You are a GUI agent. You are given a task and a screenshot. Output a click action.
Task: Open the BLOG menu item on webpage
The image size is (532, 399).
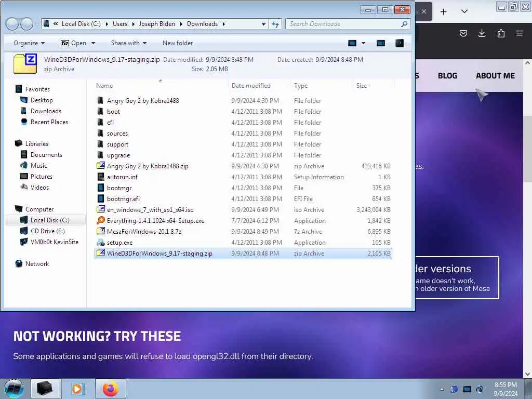click(x=447, y=76)
